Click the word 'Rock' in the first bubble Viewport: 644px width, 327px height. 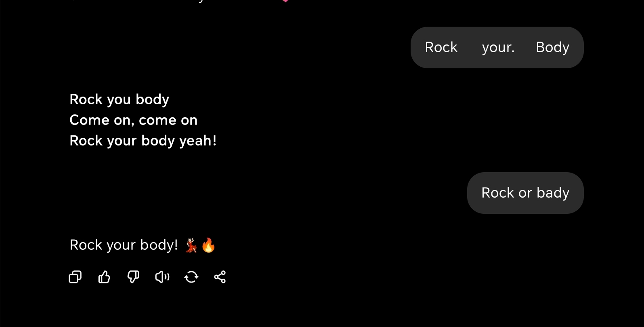point(441,47)
